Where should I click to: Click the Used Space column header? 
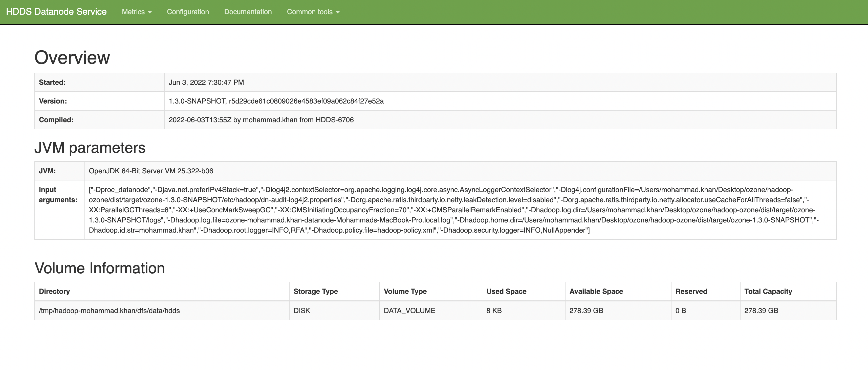tap(506, 291)
